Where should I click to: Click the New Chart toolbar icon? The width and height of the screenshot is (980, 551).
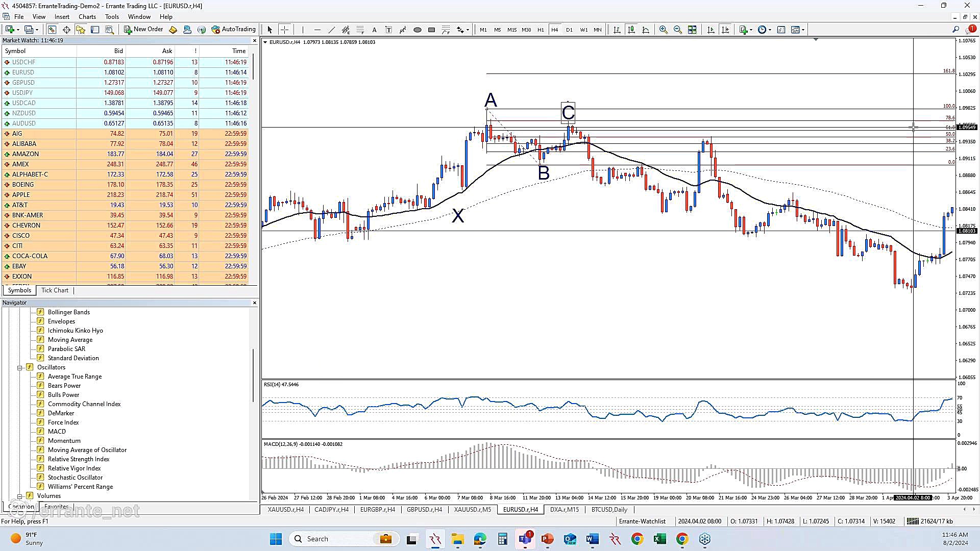[x=10, y=30]
